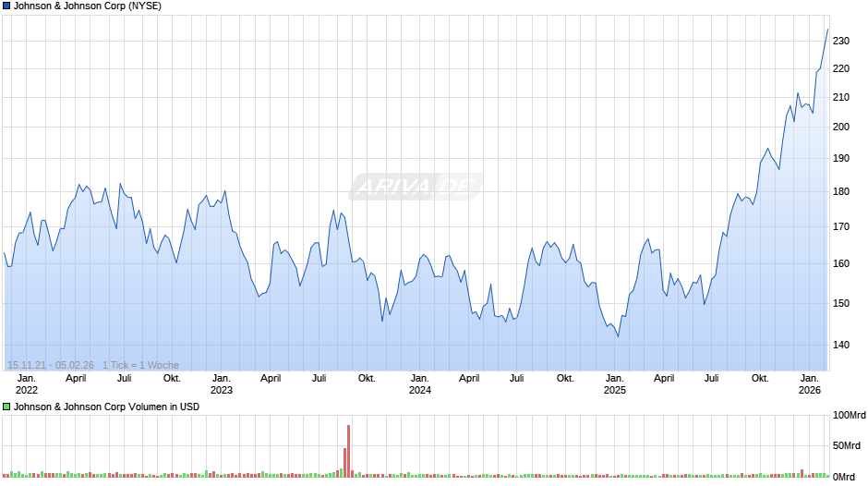Click the 'Jan. 2023' time axis label
The width and height of the screenshot is (868, 486).
tap(222, 384)
